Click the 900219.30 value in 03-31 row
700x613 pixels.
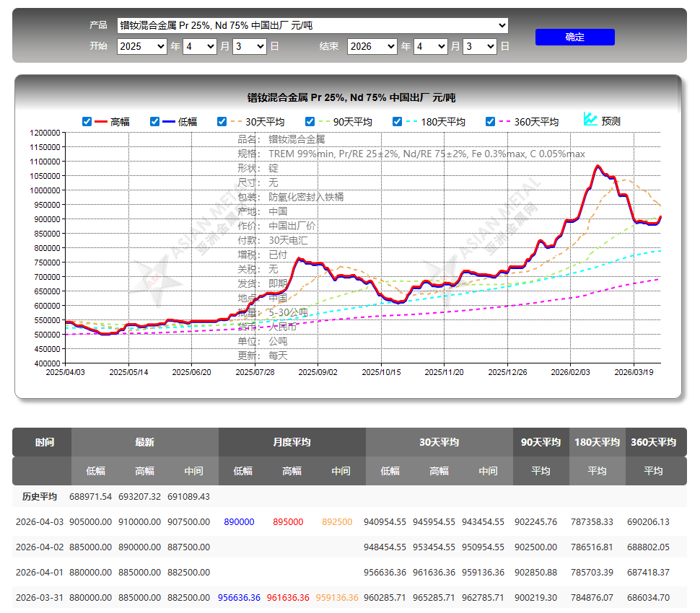pos(535,597)
